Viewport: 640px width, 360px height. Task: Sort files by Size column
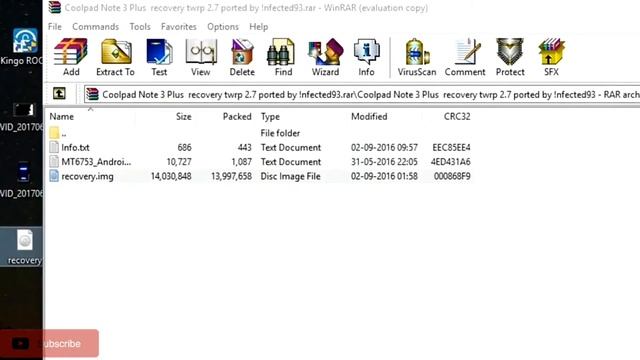184,116
